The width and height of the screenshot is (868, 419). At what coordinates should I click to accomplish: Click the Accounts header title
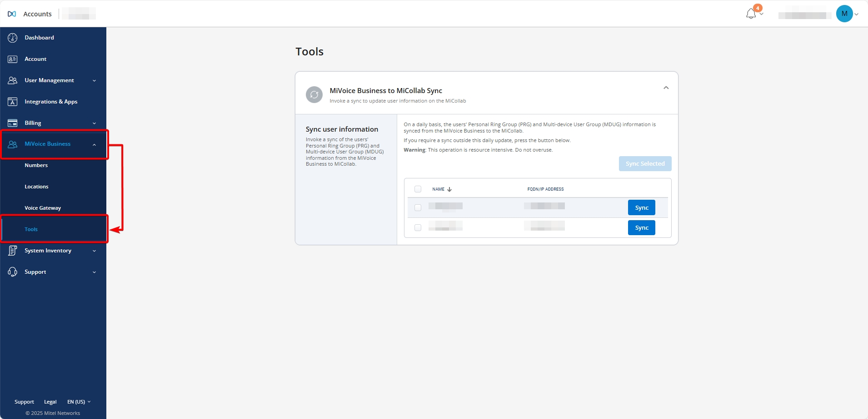(37, 14)
